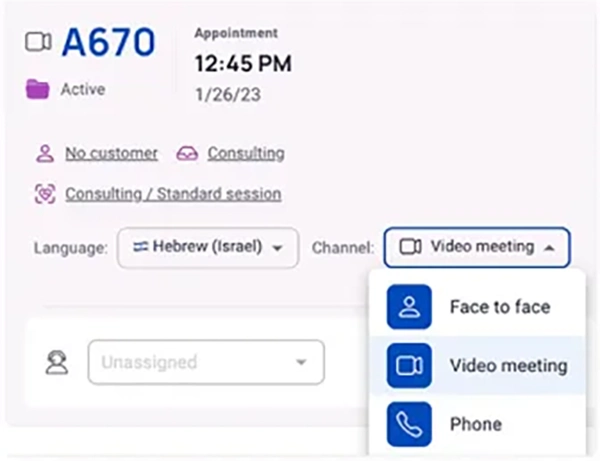Choose Phone option in channel list
Screen dimensions: 600x461
[477, 424]
